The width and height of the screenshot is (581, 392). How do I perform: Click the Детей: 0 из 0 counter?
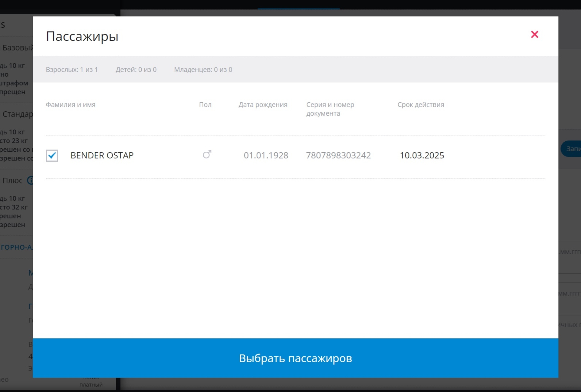click(136, 70)
